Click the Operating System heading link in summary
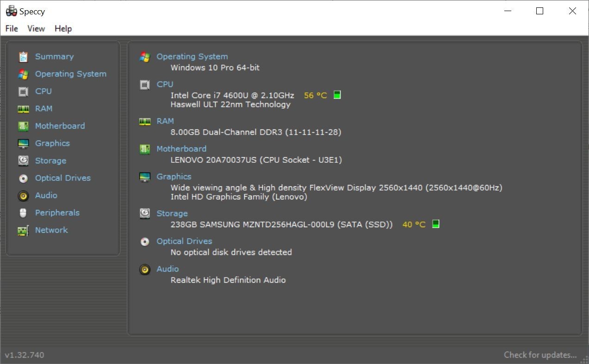The image size is (589, 364). click(192, 56)
